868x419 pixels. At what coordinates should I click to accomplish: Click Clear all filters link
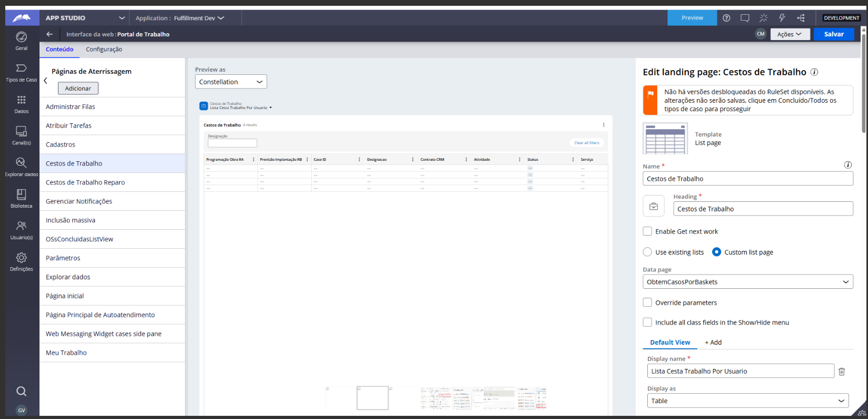(587, 143)
